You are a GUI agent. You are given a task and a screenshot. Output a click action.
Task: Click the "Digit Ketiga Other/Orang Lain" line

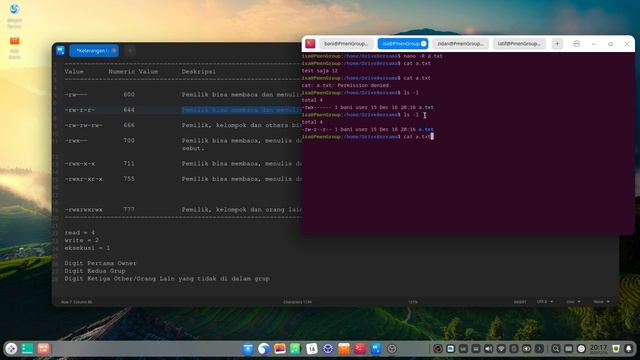click(x=167, y=279)
